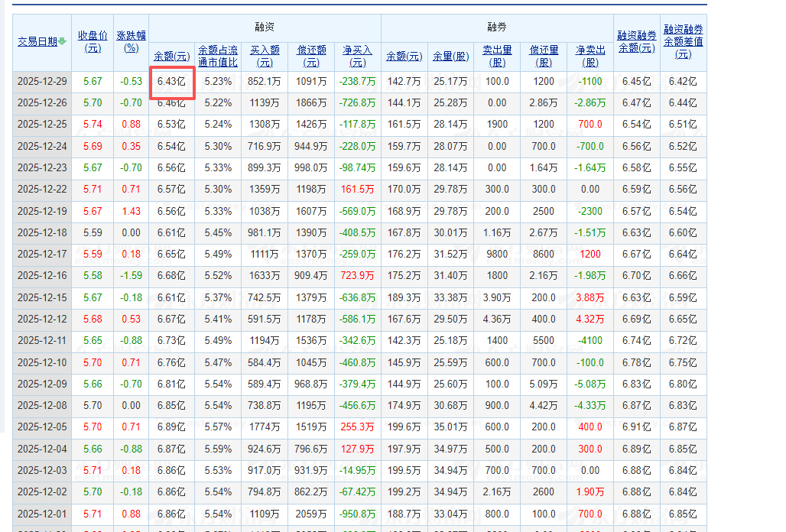Screen dimensions: 786x532
Task: Click the date 2025-12-08
Action: (x=42, y=407)
